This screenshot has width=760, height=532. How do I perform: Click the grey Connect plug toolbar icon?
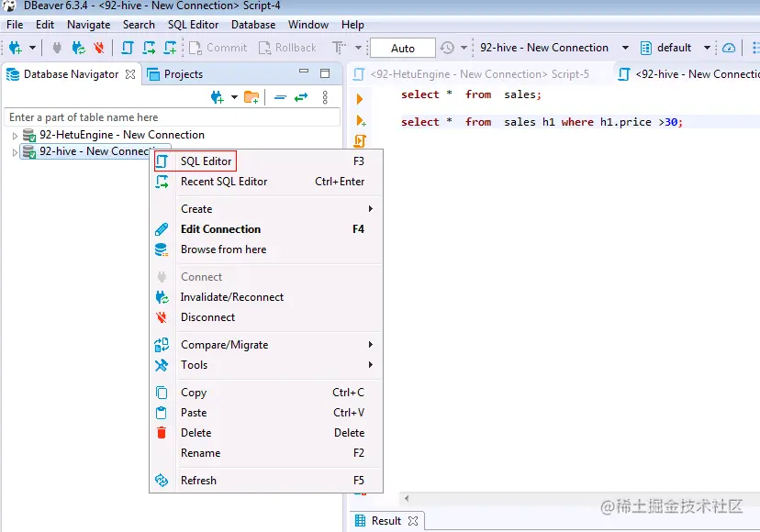click(x=57, y=48)
